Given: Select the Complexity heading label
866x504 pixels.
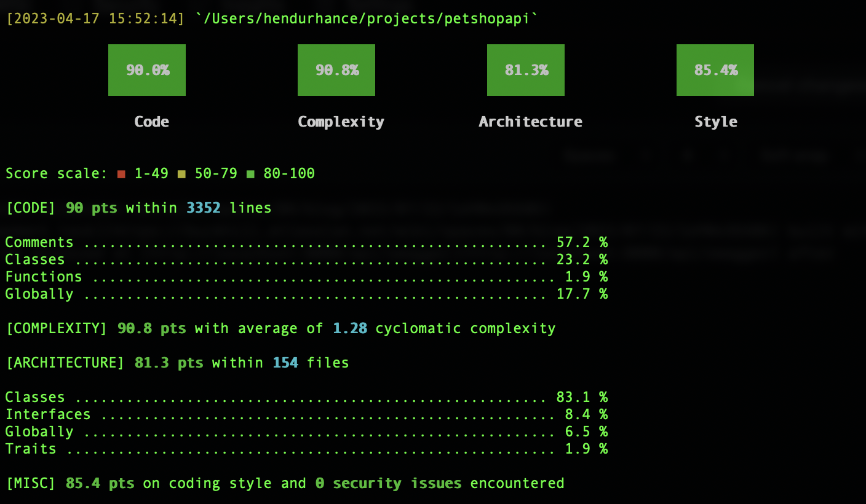Looking at the screenshot, I should (x=341, y=121).
